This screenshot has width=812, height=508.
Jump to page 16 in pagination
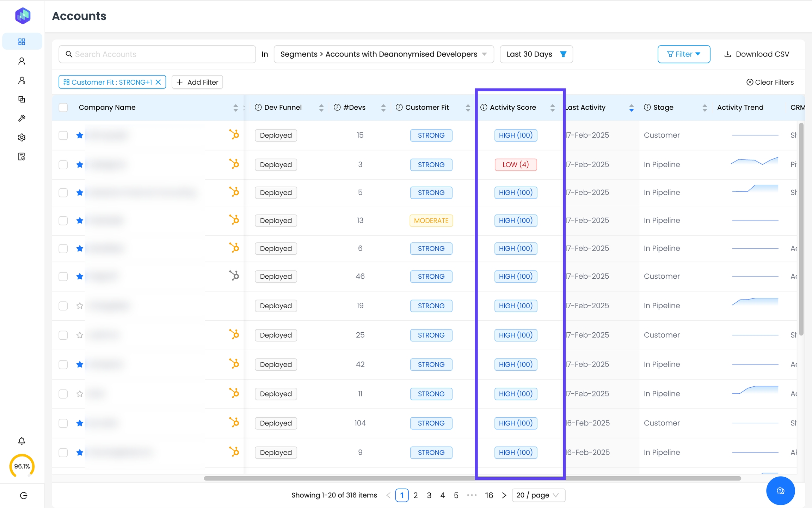pos(489,495)
